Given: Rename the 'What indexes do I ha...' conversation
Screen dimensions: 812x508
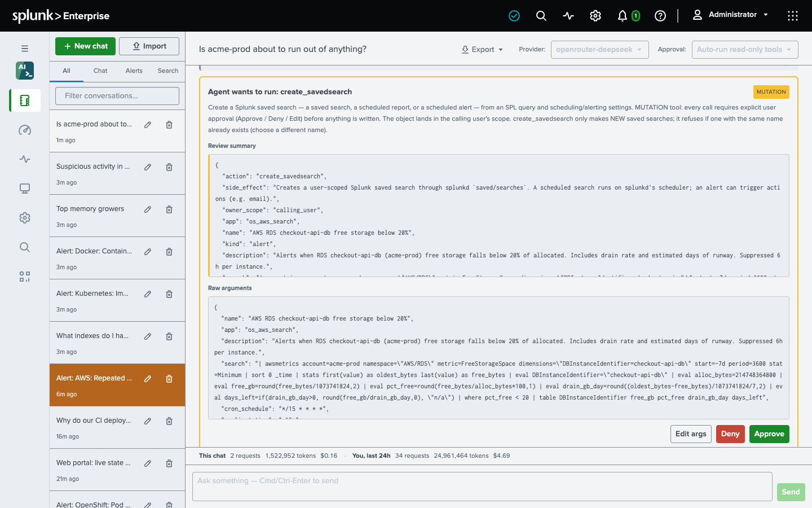Looking at the screenshot, I should point(148,336).
